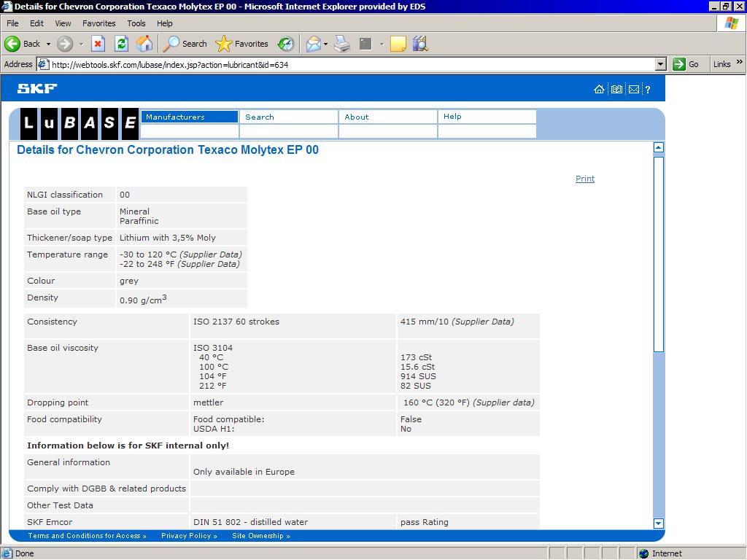The image size is (747, 560).
Task: Click the Back button
Action: pyautogui.click(x=23, y=44)
